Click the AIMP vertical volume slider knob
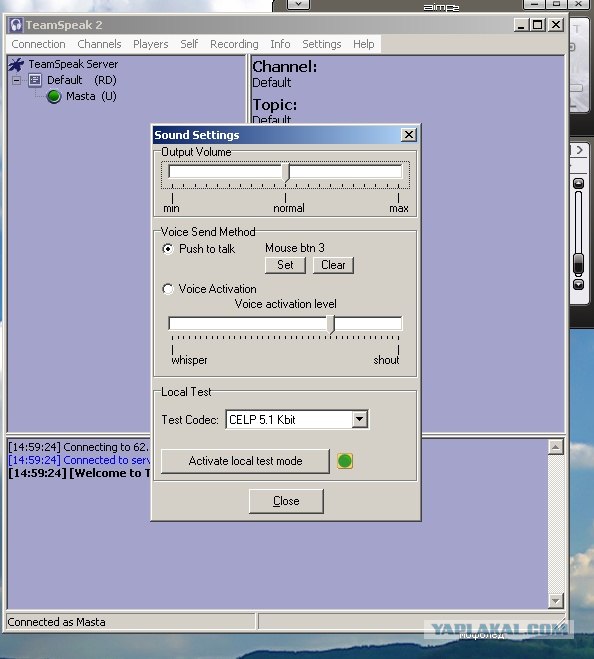The height and width of the screenshot is (659, 594). coord(578,263)
